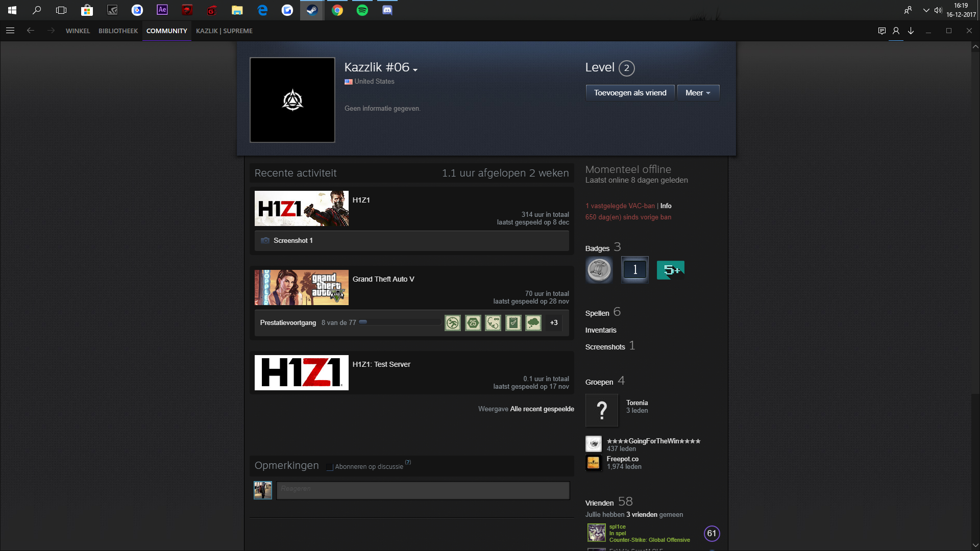The height and width of the screenshot is (551, 980).
Task: Open the VAC-ban Info link
Action: 666,206
